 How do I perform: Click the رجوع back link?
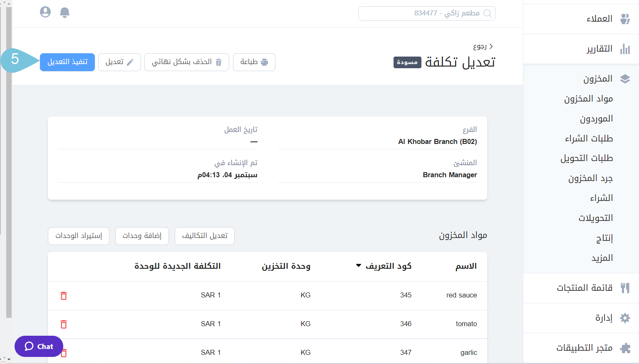point(483,47)
